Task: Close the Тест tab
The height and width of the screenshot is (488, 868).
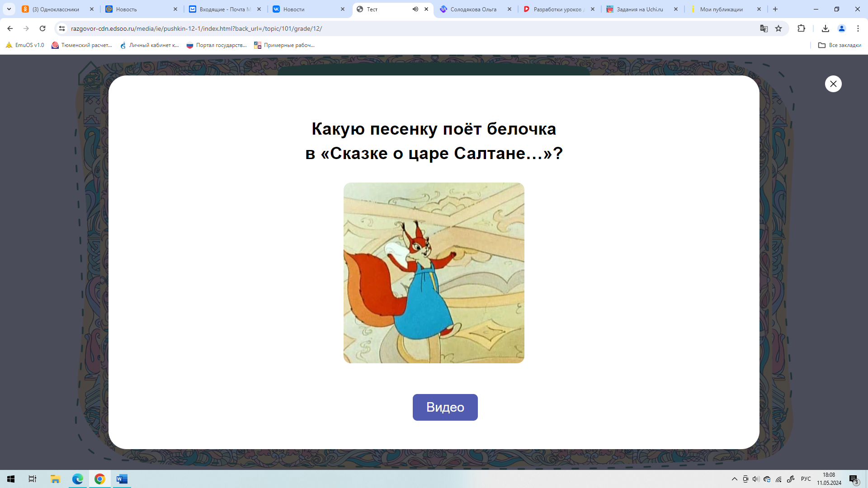Action: [426, 9]
